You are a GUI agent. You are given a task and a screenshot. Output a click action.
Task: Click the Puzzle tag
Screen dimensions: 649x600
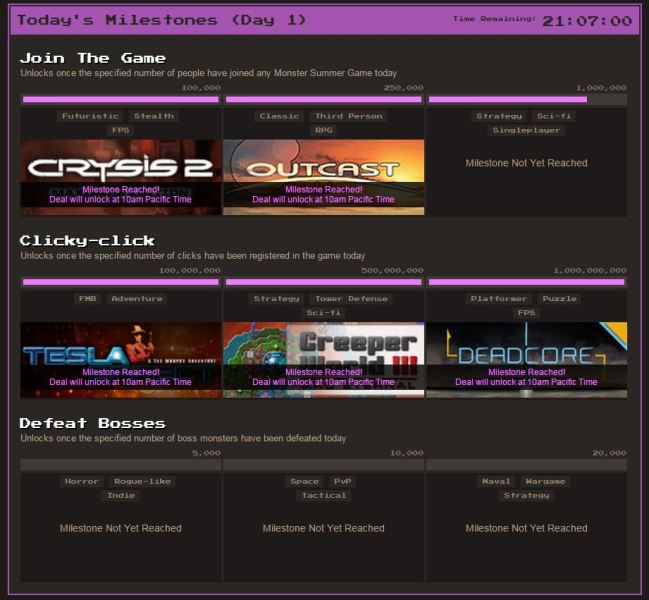559,299
